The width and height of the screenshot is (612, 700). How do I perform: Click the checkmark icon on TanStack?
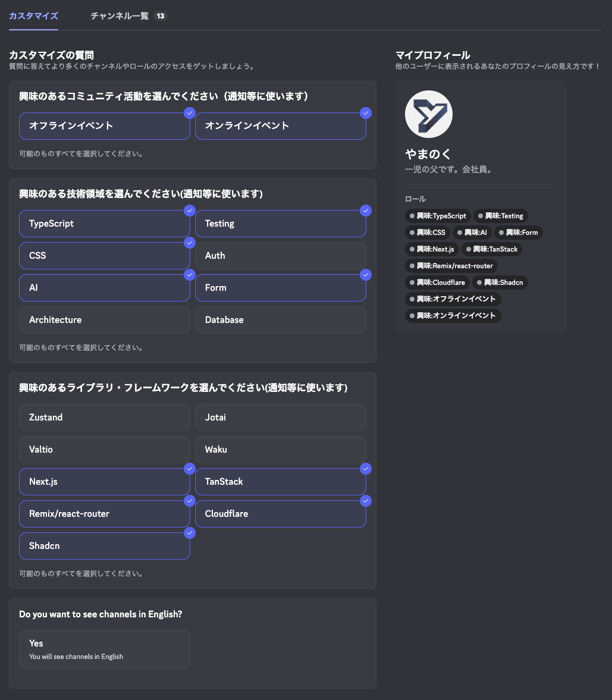[x=366, y=469]
